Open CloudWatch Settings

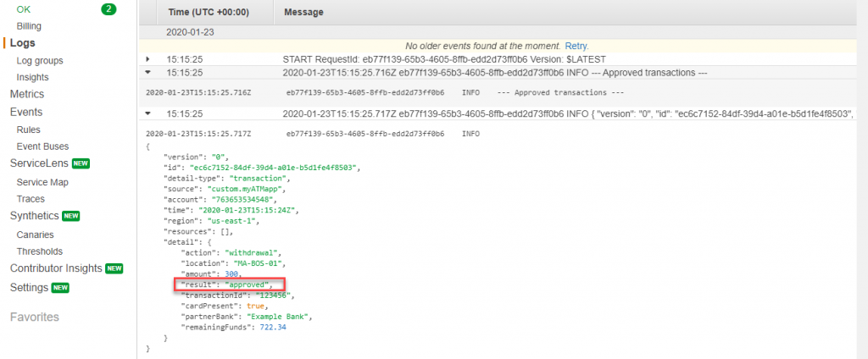tap(30, 288)
